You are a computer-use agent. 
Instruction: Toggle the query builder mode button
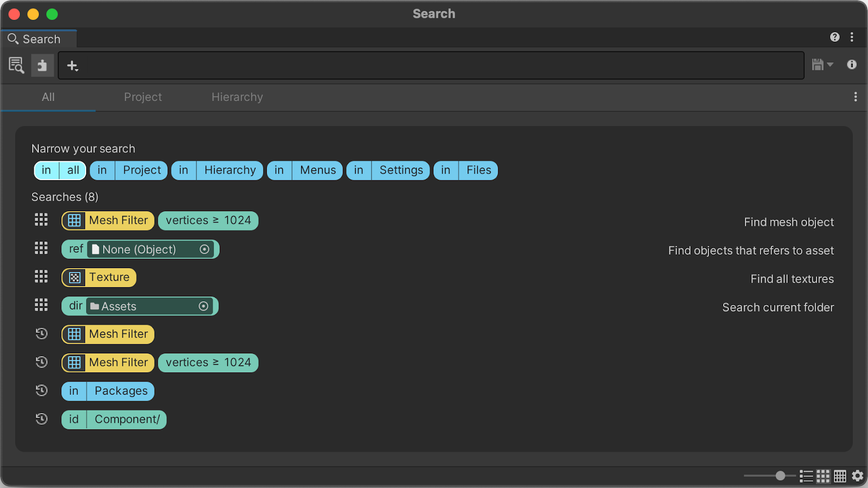[x=42, y=66]
